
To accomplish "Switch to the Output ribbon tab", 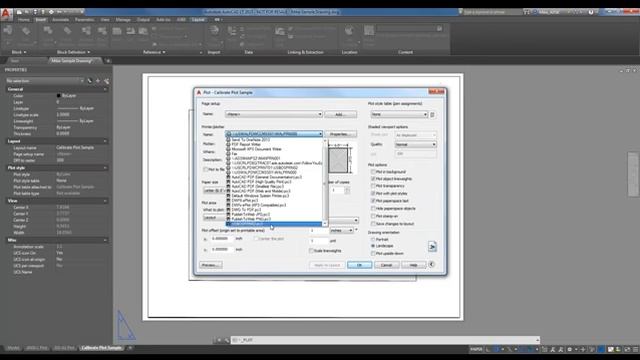I will (143, 20).
